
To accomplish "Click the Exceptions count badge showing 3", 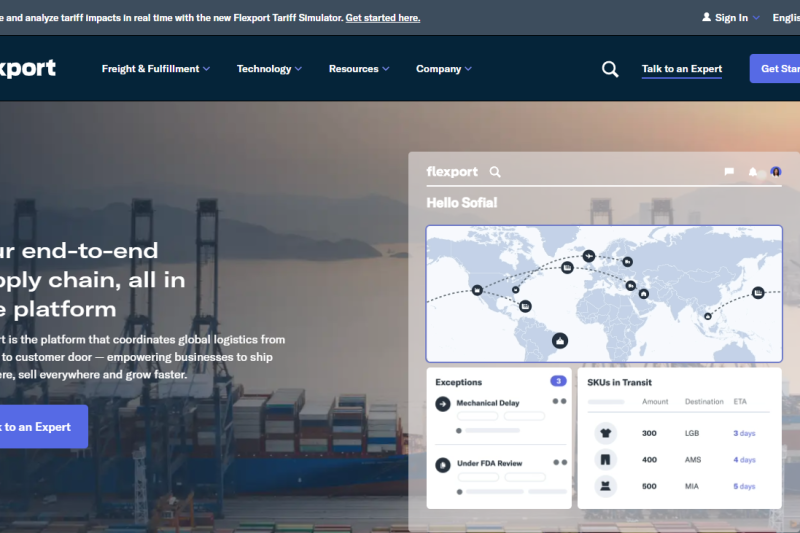I will (x=558, y=381).
